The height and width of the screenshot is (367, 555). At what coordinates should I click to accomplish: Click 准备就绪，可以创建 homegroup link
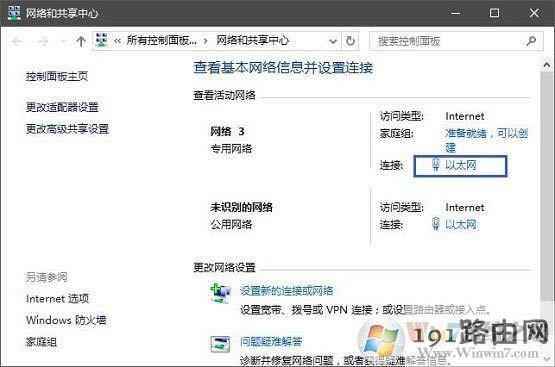(x=487, y=140)
